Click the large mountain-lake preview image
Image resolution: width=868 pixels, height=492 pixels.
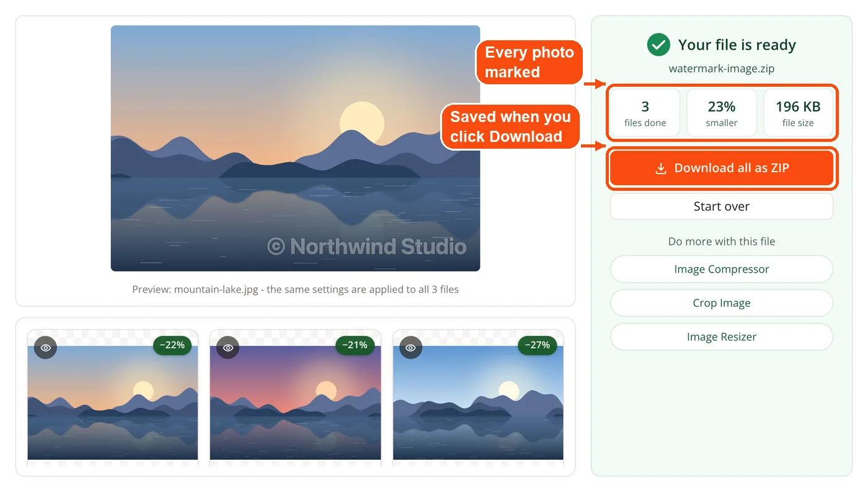pyautogui.click(x=295, y=148)
